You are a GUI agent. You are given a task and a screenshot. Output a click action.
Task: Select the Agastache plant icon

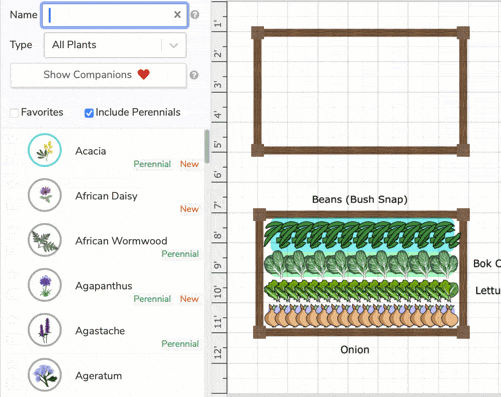pyautogui.click(x=45, y=330)
